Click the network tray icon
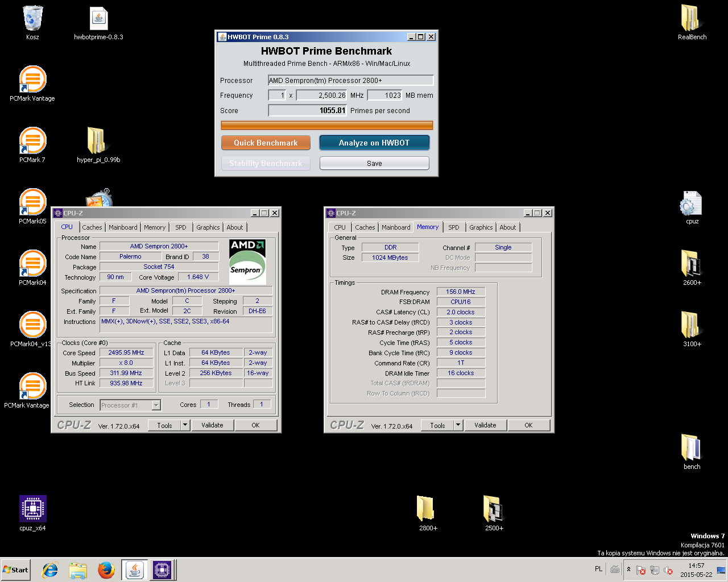Viewport: 728px width, 582px height. [x=655, y=570]
